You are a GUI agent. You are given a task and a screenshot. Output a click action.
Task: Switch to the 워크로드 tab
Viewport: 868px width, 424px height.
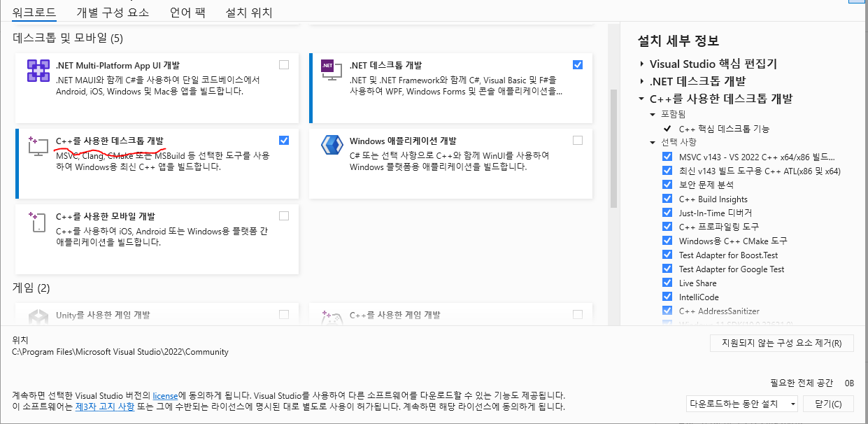(34, 13)
